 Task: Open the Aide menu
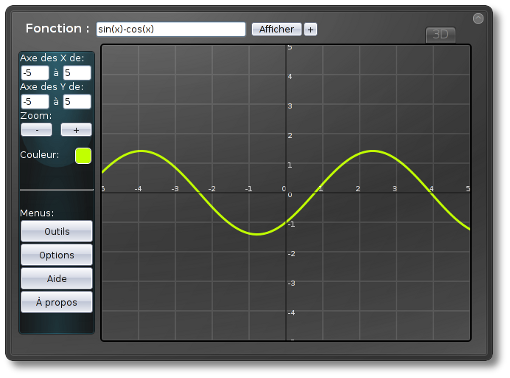coord(57,279)
